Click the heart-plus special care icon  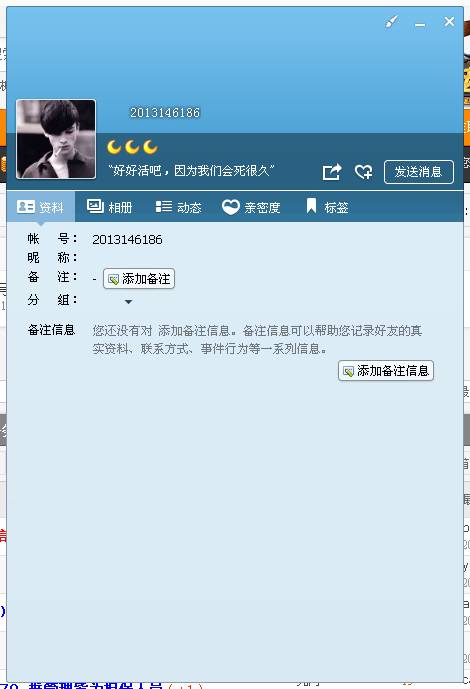[363, 172]
